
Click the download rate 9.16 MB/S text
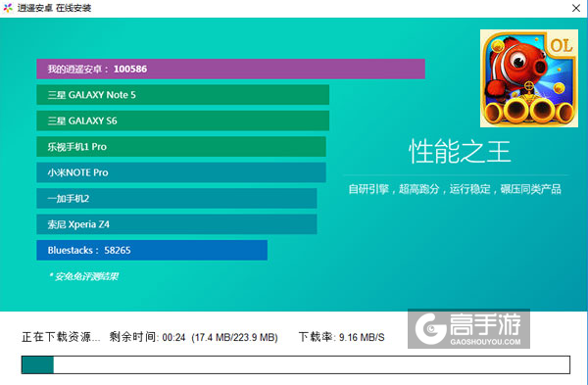342,337
